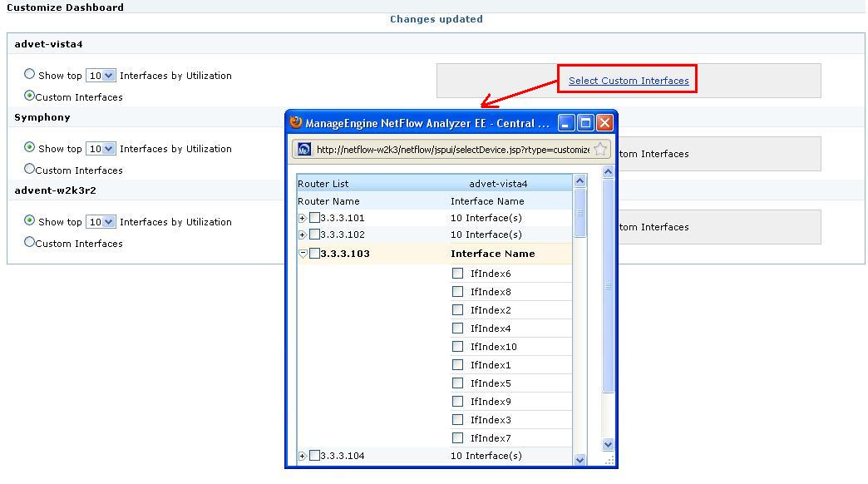868x484 pixels.
Task: Check the 3.3.3.102 router checkbox
Action: click(314, 235)
